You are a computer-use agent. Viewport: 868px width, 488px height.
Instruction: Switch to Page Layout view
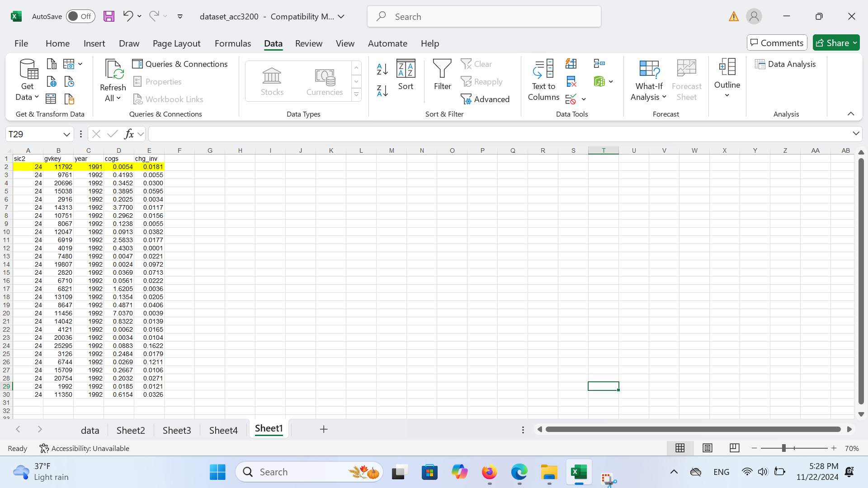click(708, 448)
